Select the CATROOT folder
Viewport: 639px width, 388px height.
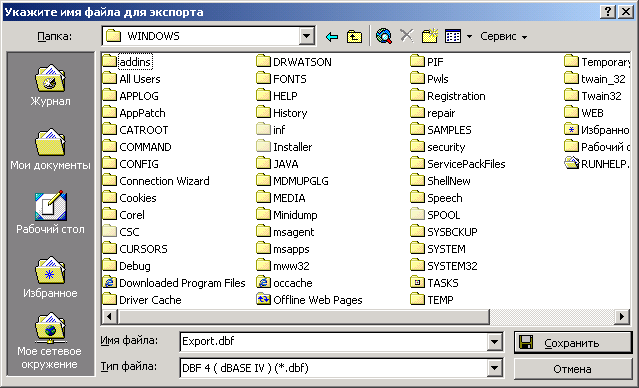click(x=135, y=130)
